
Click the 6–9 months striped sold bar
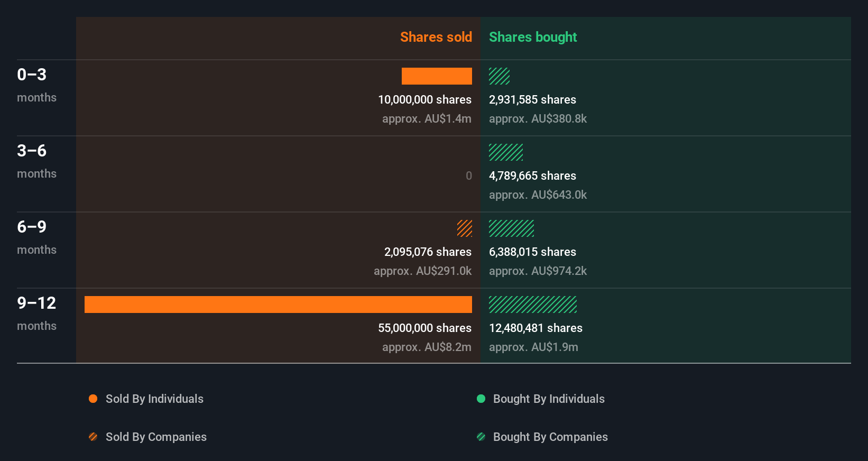(x=465, y=228)
